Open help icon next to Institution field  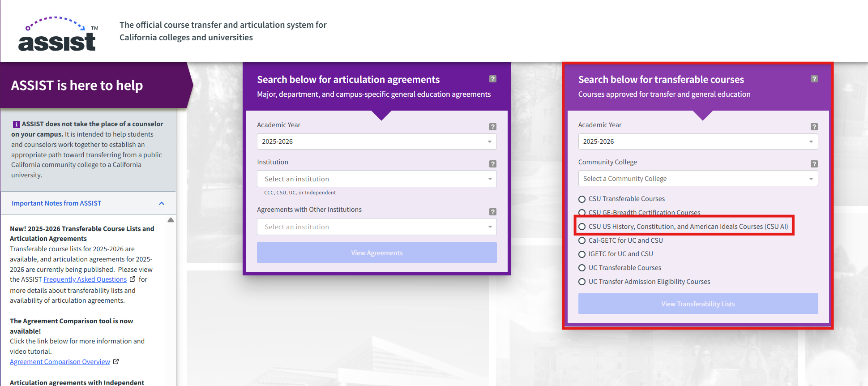tap(493, 164)
